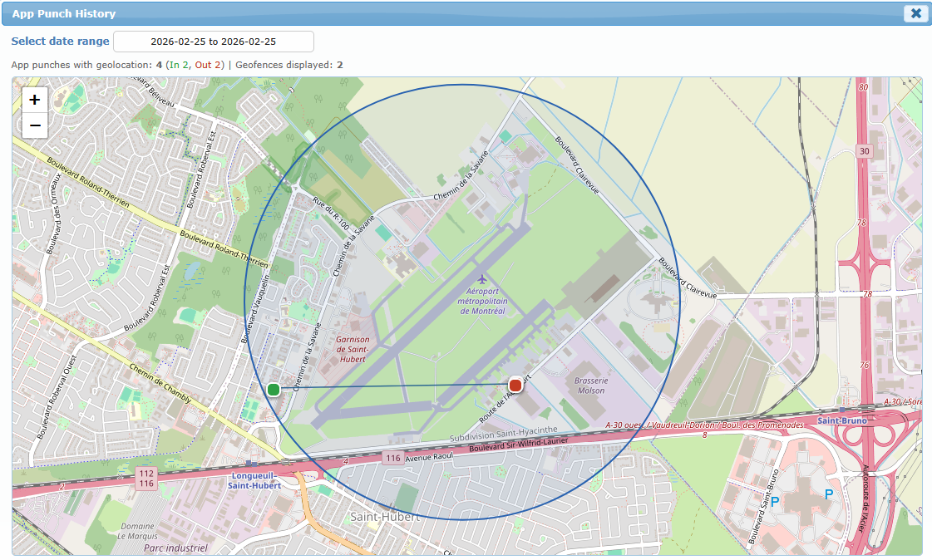Viewport: 932px width, 560px height.
Task: Select the red punch-out marker
Action: [515, 385]
